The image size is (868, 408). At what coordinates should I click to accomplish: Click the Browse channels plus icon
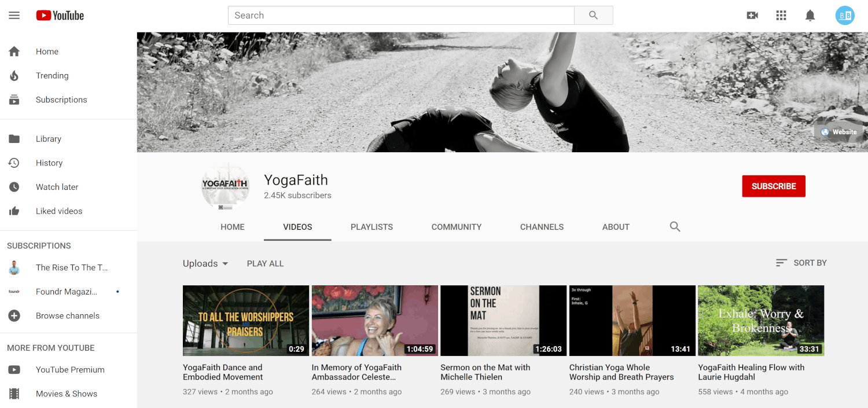(14, 316)
